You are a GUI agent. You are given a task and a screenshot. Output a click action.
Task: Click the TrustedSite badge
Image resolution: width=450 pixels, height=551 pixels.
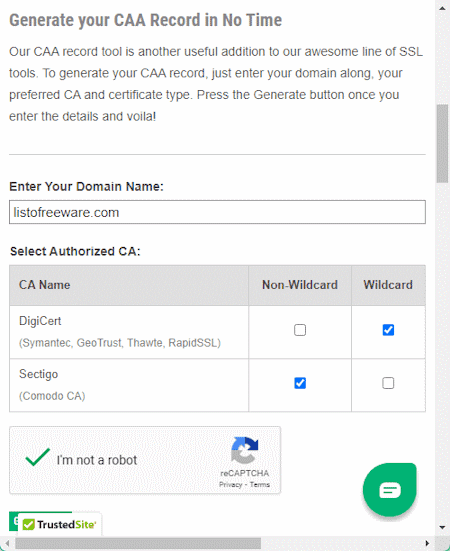[x=59, y=525]
